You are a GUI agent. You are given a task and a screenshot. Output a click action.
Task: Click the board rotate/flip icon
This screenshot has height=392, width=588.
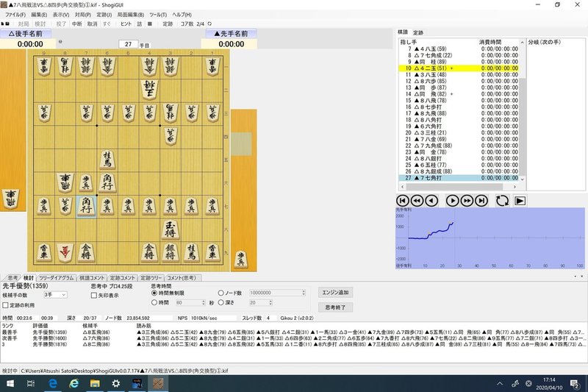pyautogui.click(x=502, y=201)
